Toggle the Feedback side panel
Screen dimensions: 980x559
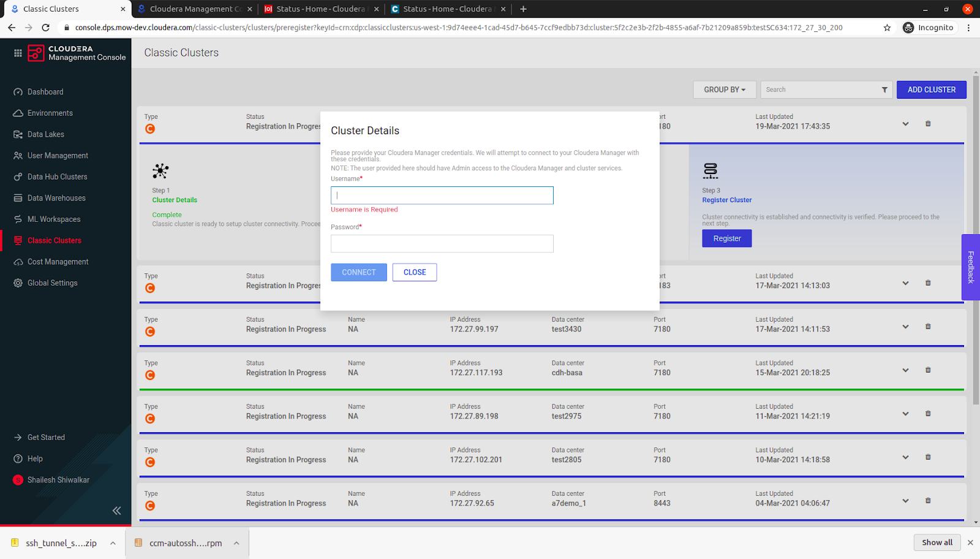(x=970, y=267)
